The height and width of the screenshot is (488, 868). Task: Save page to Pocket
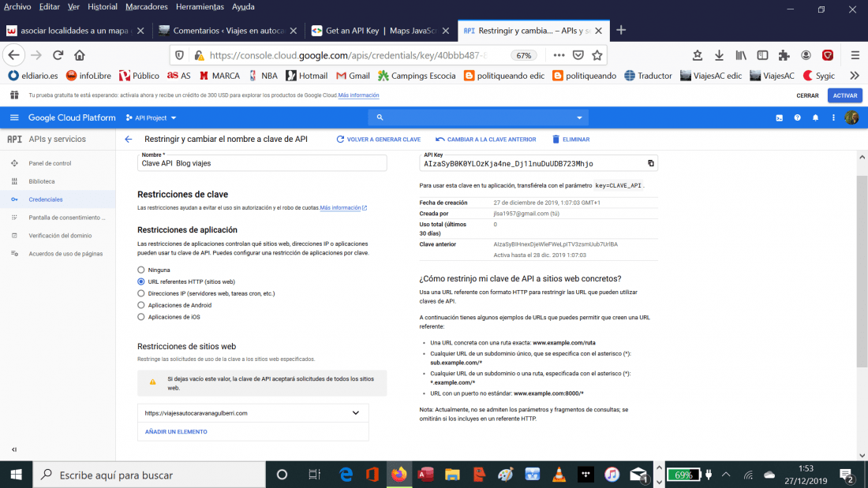578,55
